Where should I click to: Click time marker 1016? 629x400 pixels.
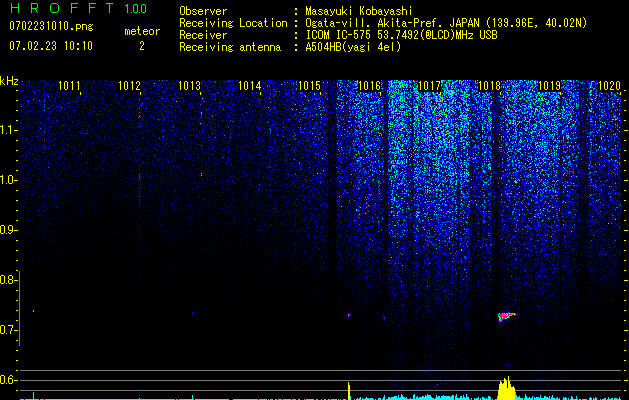click(369, 86)
